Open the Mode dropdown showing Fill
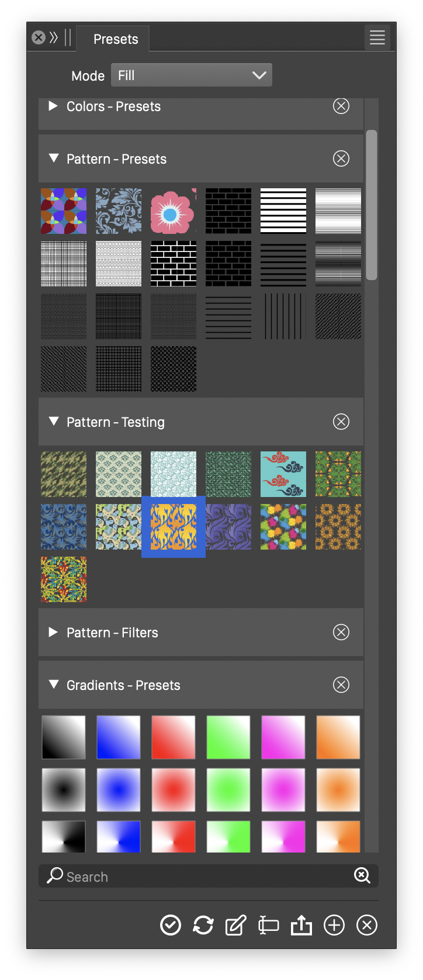This screenshot has height=980, width=423. 192,75
